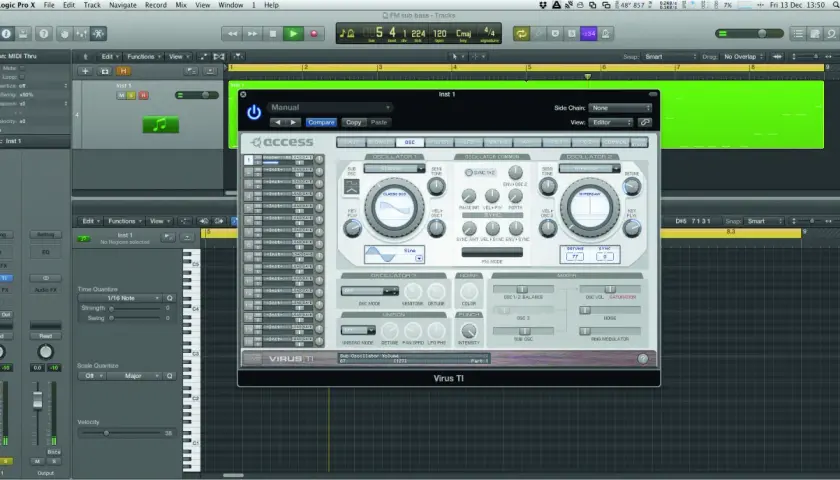Screen dimensions: 840x480
Task: Select next preset arrow in plugin header
Action: [293, 123]
